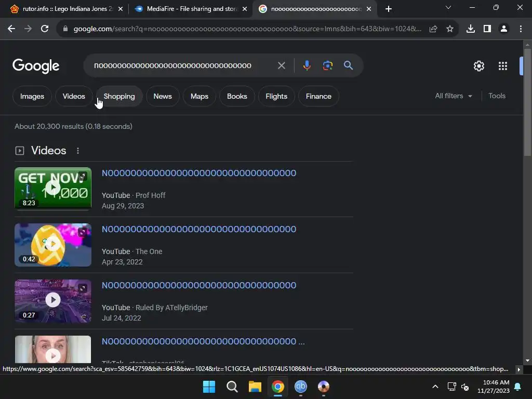Play the 0:42 video thumbnail

(53, 245)
